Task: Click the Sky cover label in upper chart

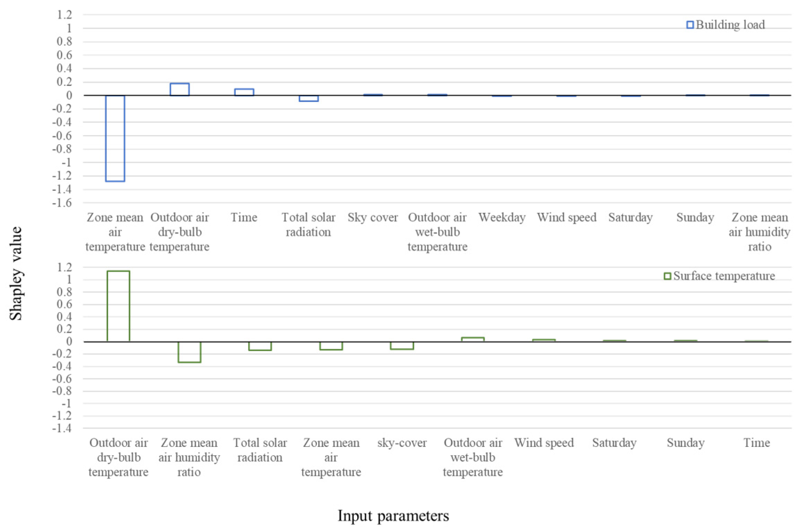Action: tap(373, 217)
